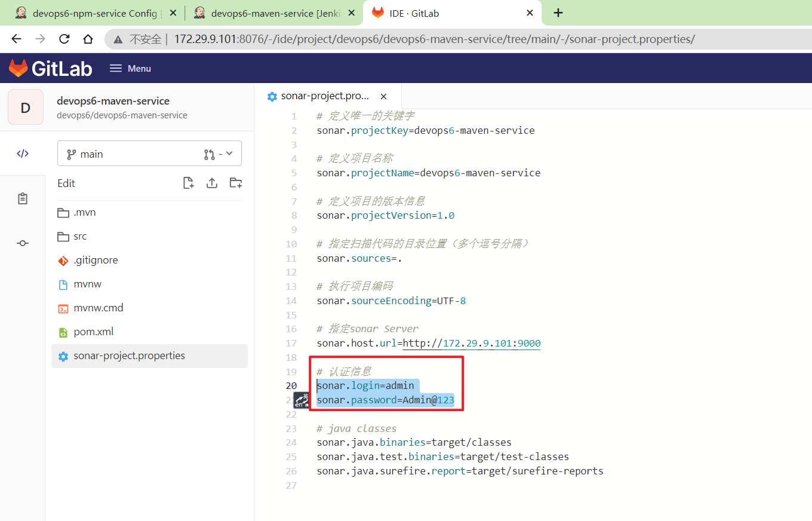Open the mvnw.cmd file
This screenshot has width=812, height=521.
[149, 308]
